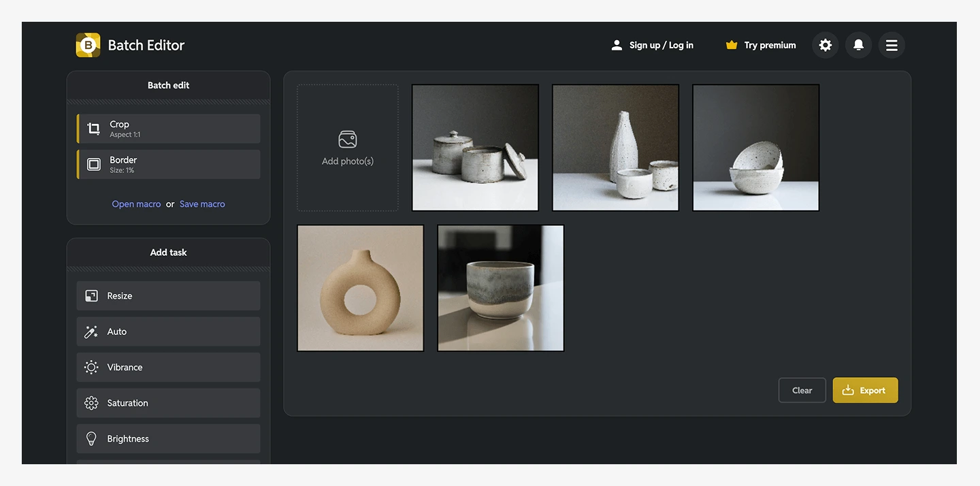The image size is (980, 486).
Task: Click the Open macro link
Action: (136, 204)
